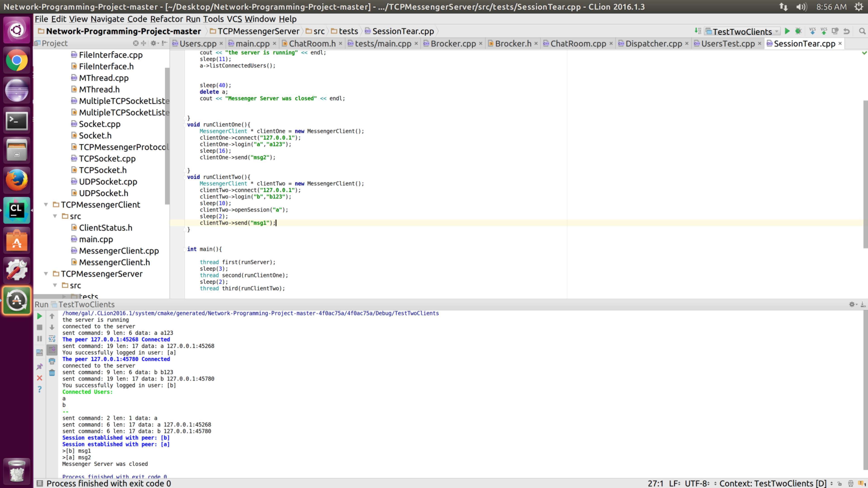Image resolution: width=868 pixels, height=488 pixels.
Task: Open MessengerClient.cpp in project tree
Action: 119,251
